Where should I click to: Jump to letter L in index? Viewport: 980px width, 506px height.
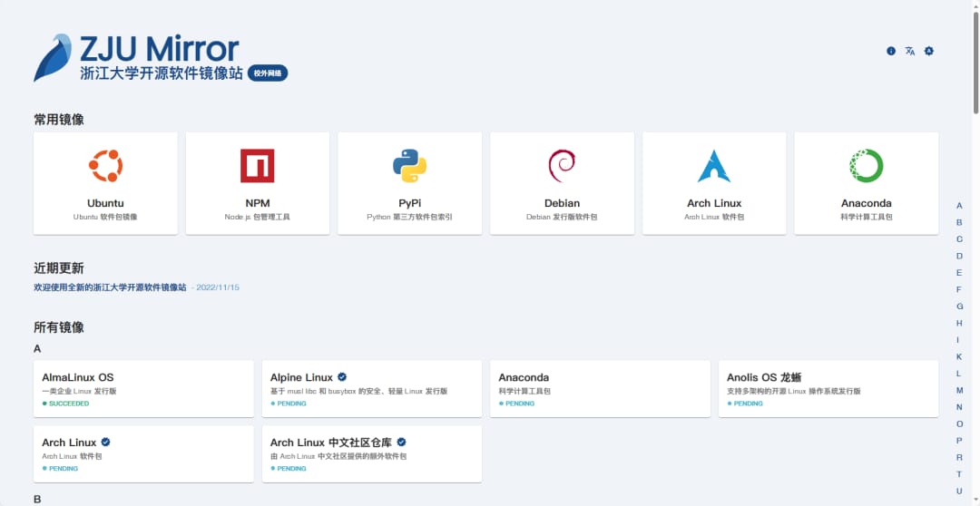959,374
